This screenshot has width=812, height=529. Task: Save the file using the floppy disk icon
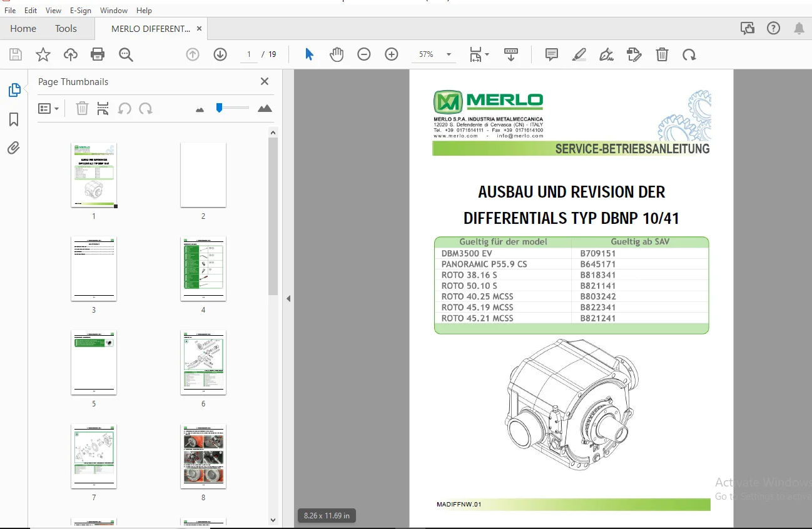click(x=16, y=54)
